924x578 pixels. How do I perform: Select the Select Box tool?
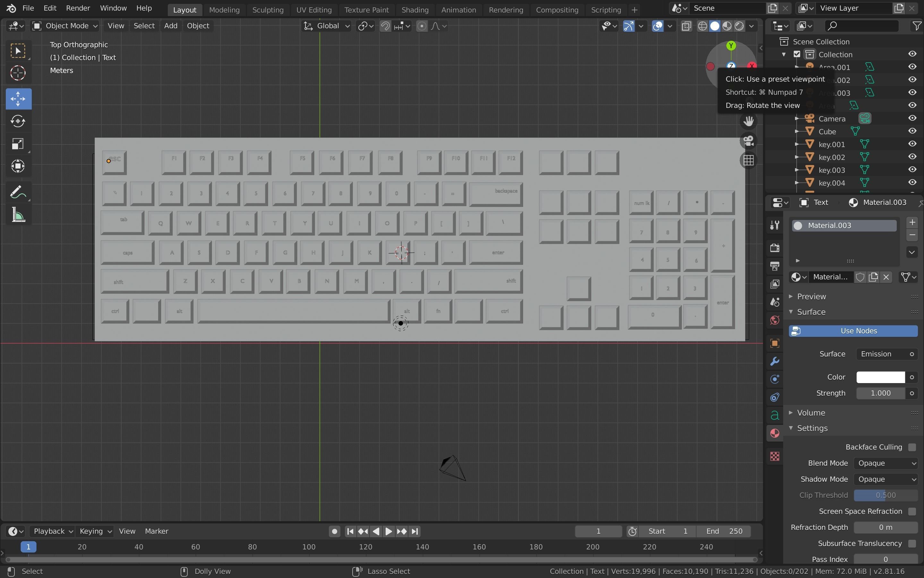pyautogui.click(x=18, y=50)
